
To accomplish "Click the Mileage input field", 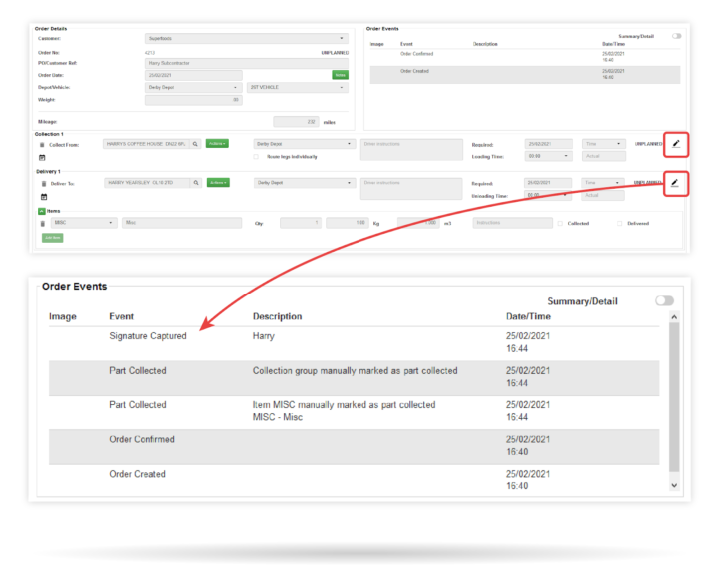I will tap(296, 122).
